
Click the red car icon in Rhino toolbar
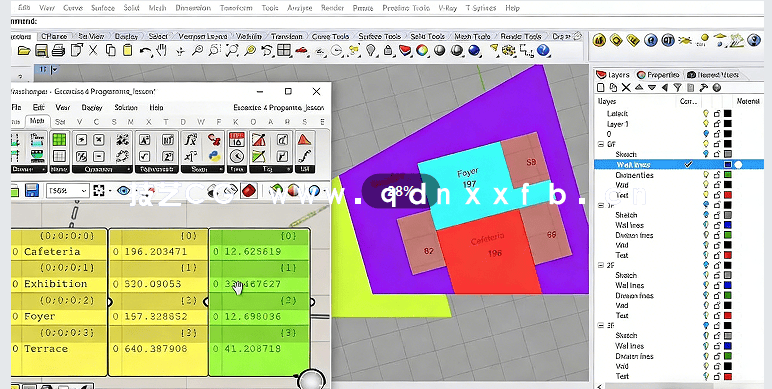coord(301,51)
